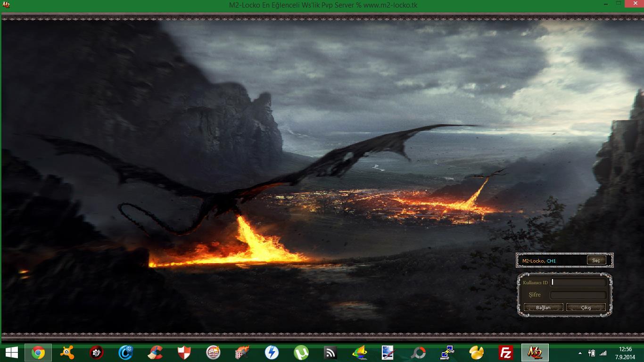
Task: Open the network signal tray icon
Action: pyautogui.click(x=603, y=353)
